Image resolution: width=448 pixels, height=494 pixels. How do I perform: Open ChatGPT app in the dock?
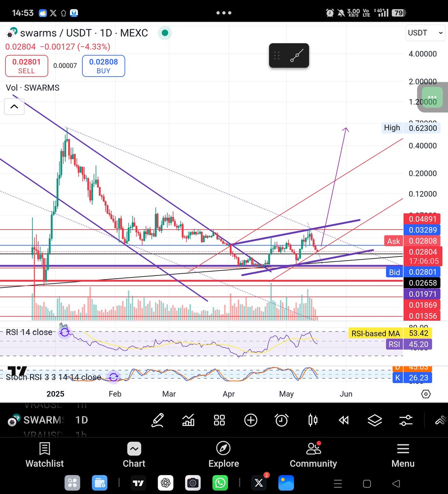[x=166, y=483]
